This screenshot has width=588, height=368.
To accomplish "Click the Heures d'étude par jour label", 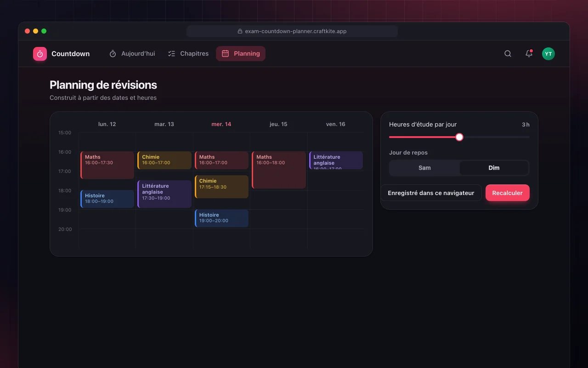I will point(423,125).
